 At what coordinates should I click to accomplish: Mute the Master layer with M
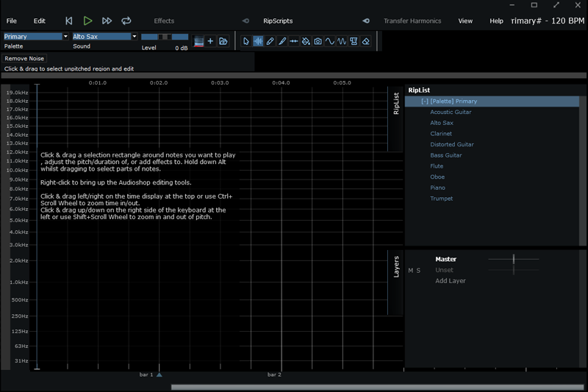(411, 271)
